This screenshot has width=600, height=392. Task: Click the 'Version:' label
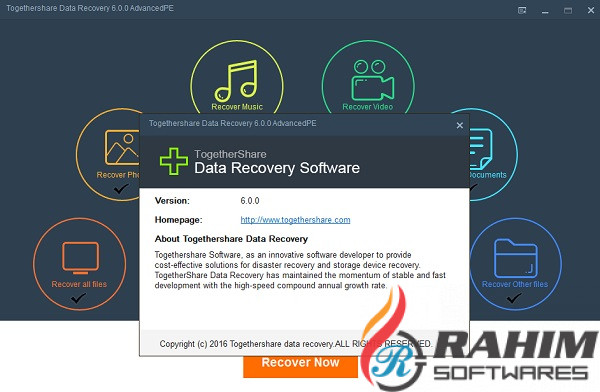(x=172, y=201)
